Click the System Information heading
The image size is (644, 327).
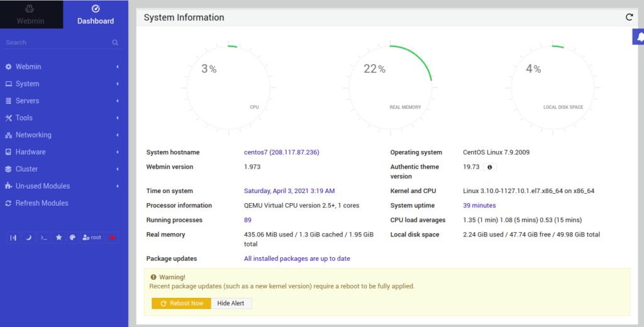tap(184, 17)
